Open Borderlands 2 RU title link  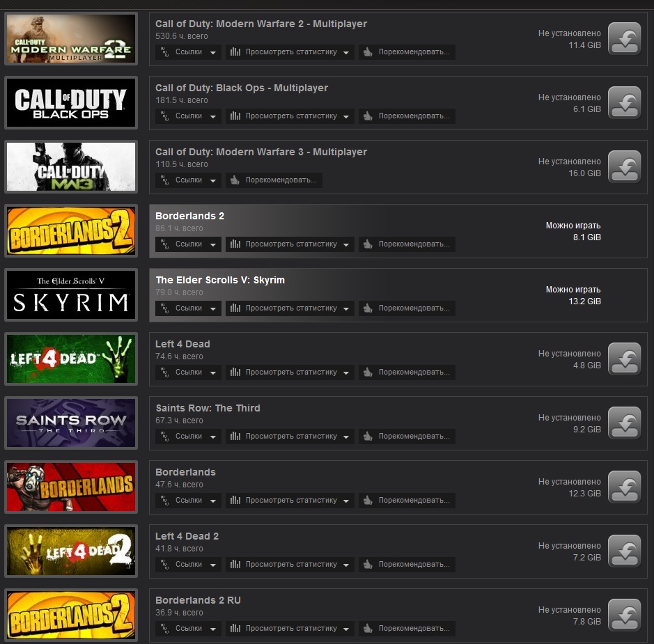point(198,600)
